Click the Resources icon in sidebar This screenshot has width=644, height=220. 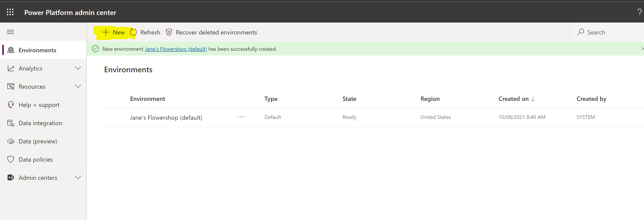(11, 87)
